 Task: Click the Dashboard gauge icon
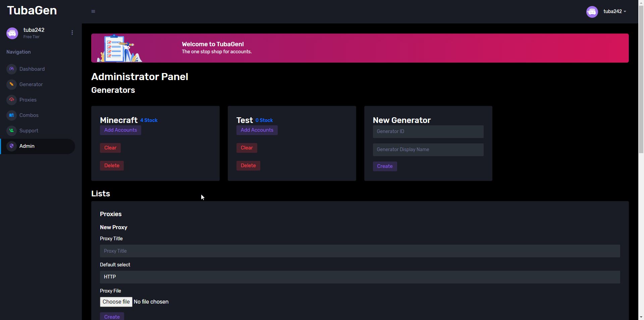click(12, 69)
